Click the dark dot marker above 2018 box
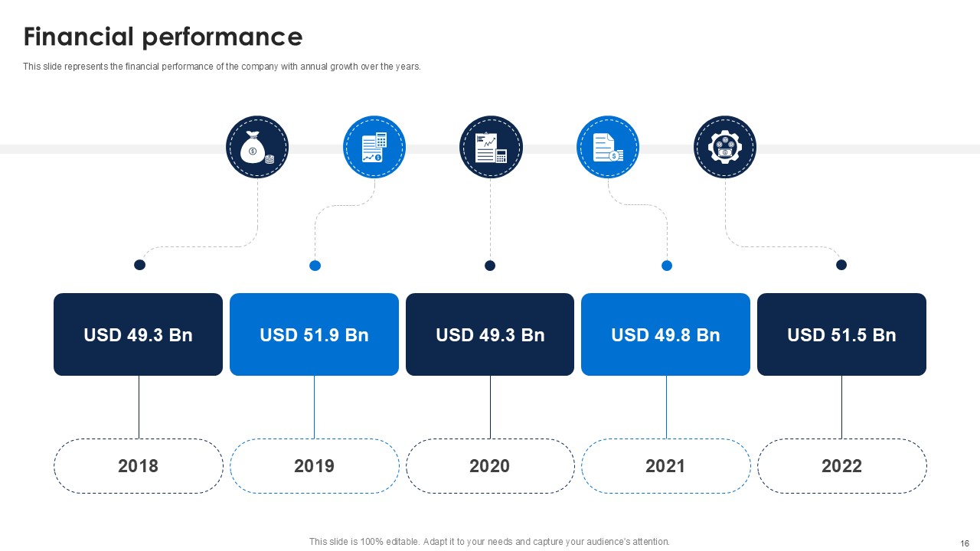The height and width of the screenshot is (551, 980). [x=139, y=265]
